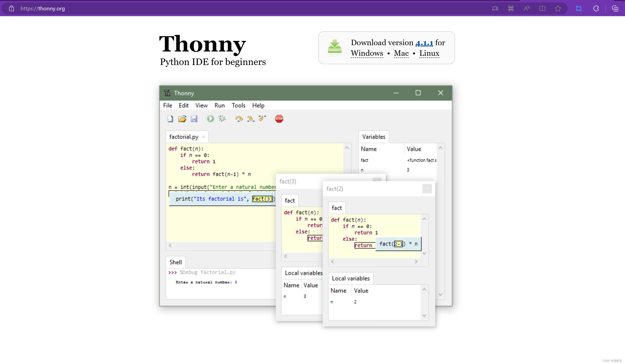
Task: Open the Tools menu
Action: (238, 105)
